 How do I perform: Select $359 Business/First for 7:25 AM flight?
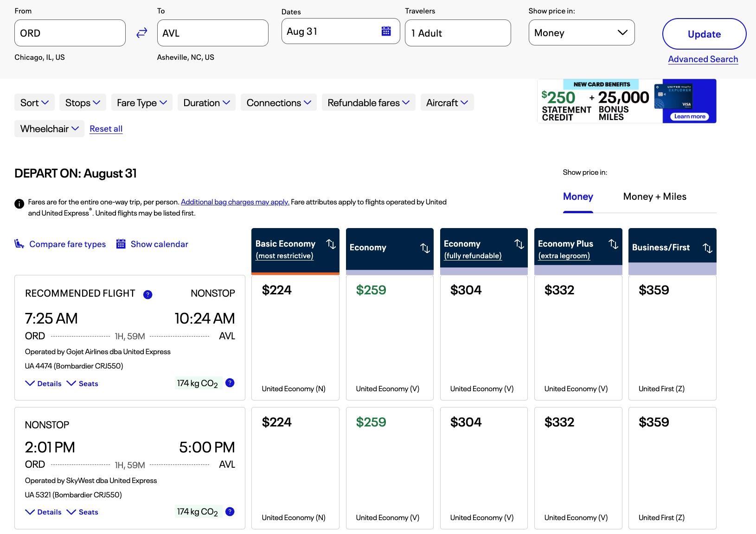pos(672,338)
